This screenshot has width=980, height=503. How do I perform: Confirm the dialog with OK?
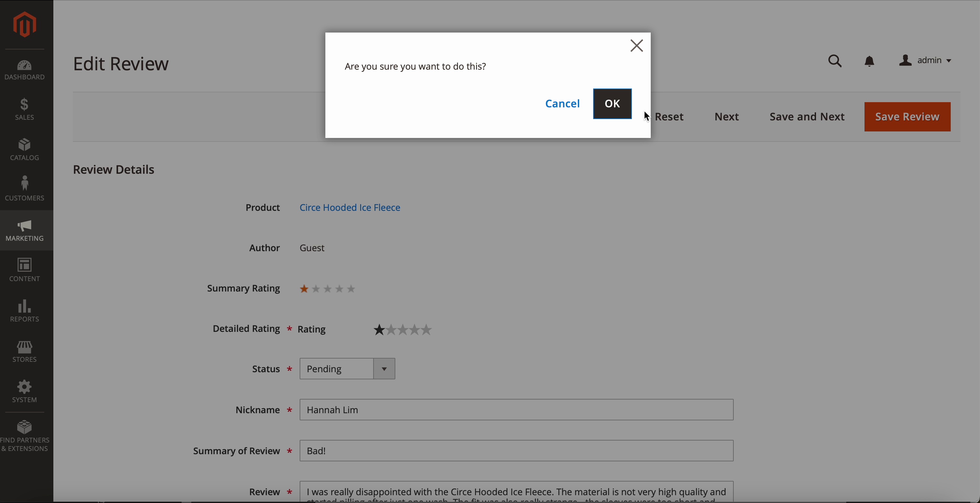coord(612,103)
